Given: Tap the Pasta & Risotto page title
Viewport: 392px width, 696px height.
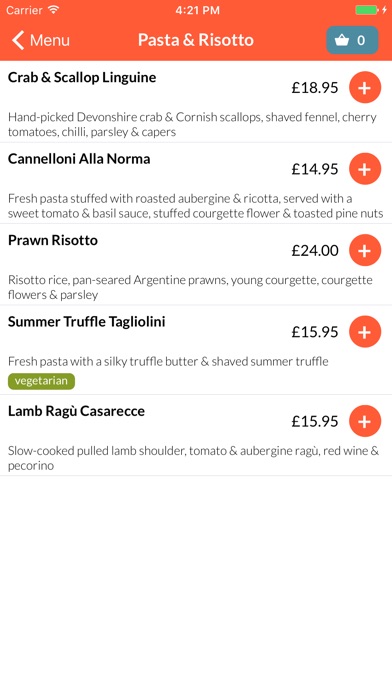Looking at the screenshot, I should (196, 40).
